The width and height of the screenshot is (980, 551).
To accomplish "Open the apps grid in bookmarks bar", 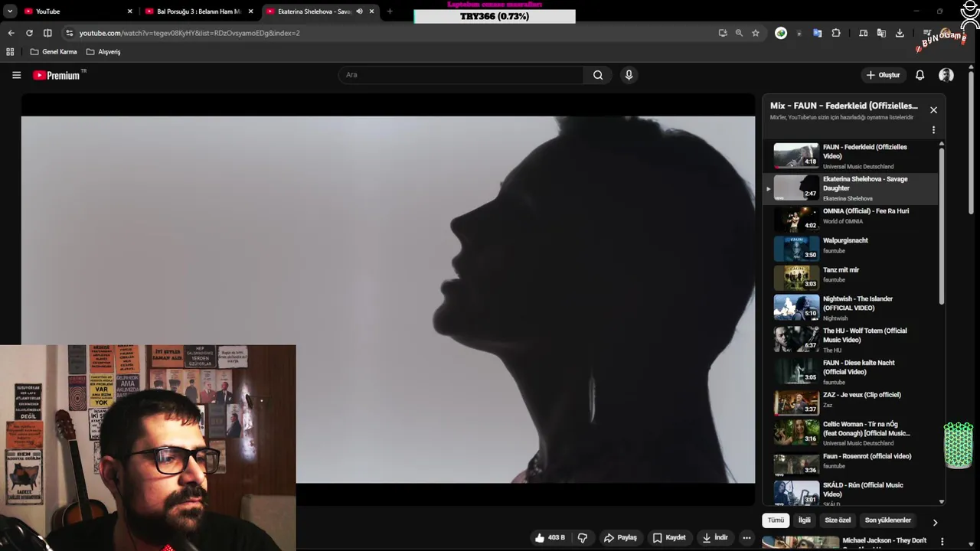I will tap(10, 52).
